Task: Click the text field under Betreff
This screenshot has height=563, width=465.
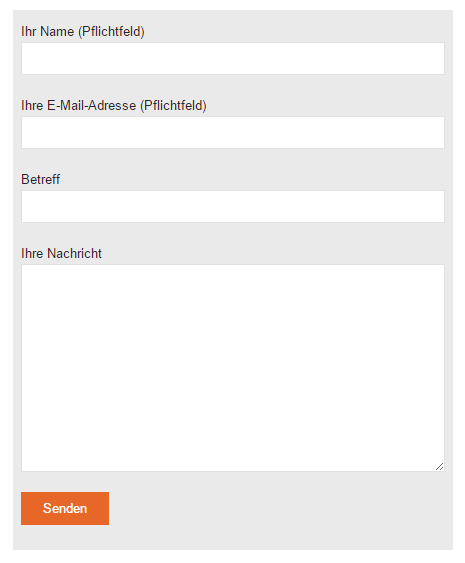Action: point(233,206)
